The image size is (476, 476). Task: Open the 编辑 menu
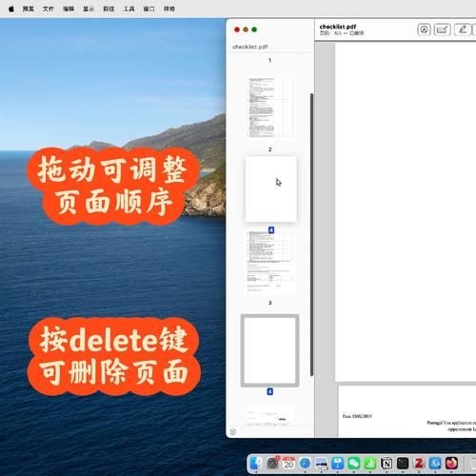click(69, 9)
